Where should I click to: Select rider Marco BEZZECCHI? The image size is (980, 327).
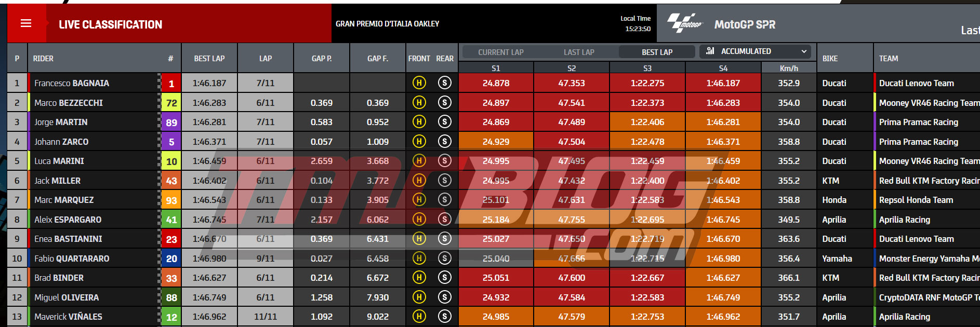(69, 103)
